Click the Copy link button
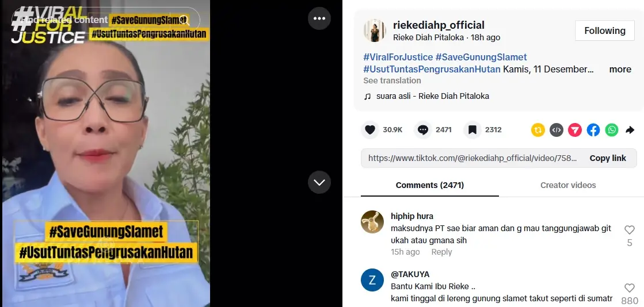 point(607,158)
